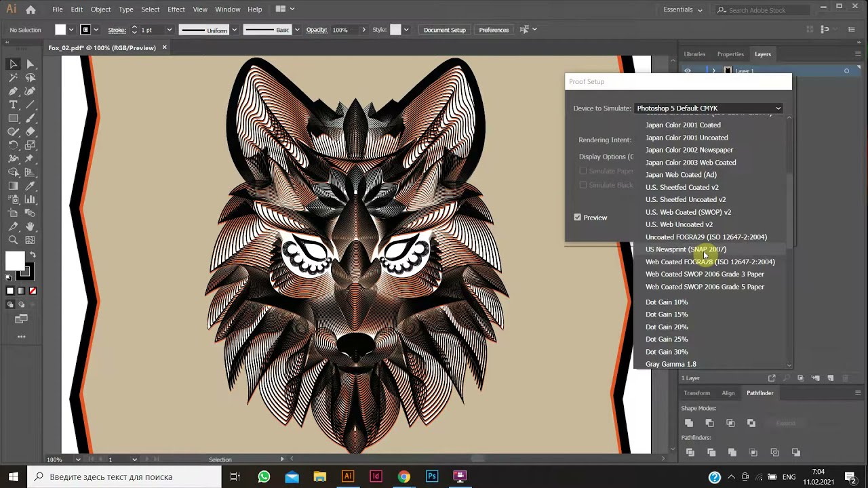Select the Column Graph tool
Screen dimensions: 868x488
point(30,200)
